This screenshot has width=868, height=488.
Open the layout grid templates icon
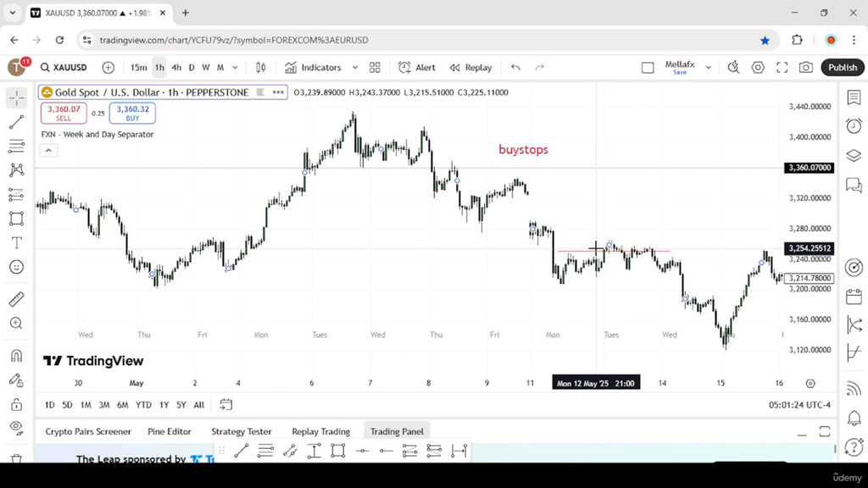(375, 68)
